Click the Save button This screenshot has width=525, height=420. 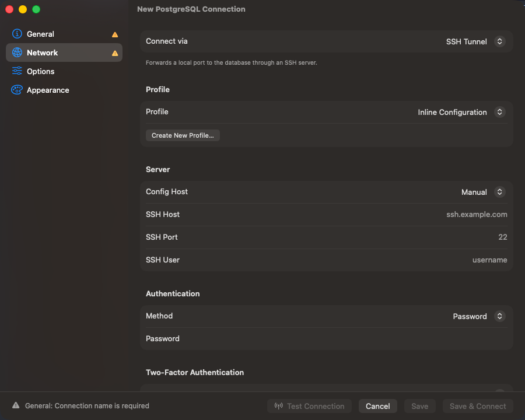point(419,406)
